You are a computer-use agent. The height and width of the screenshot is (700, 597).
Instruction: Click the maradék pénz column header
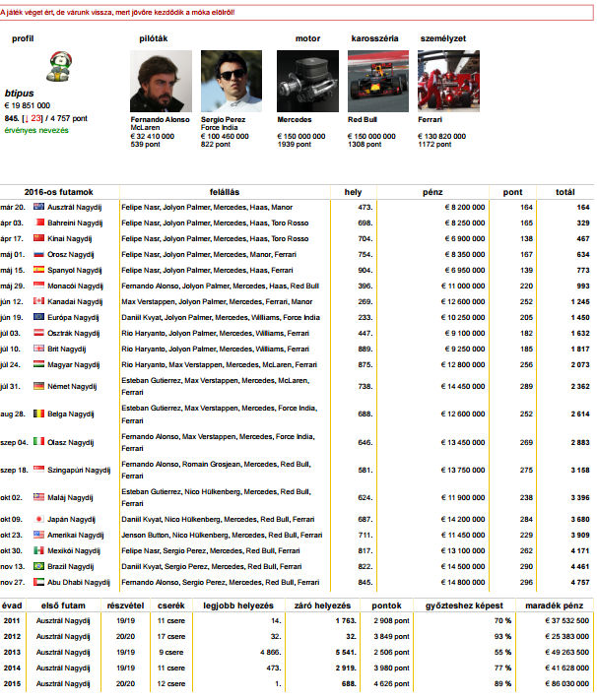pos(554,605)
